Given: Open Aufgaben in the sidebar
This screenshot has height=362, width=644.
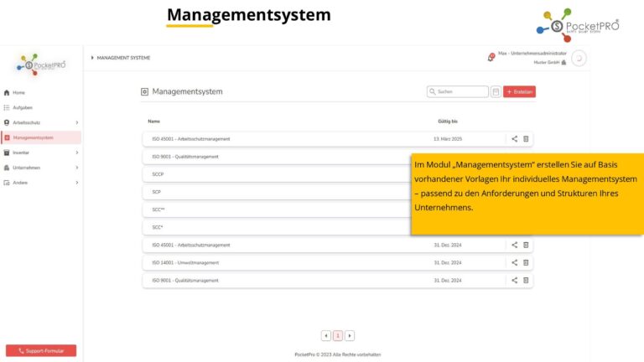Looking at the screenshot, I should tap(23, 107).
